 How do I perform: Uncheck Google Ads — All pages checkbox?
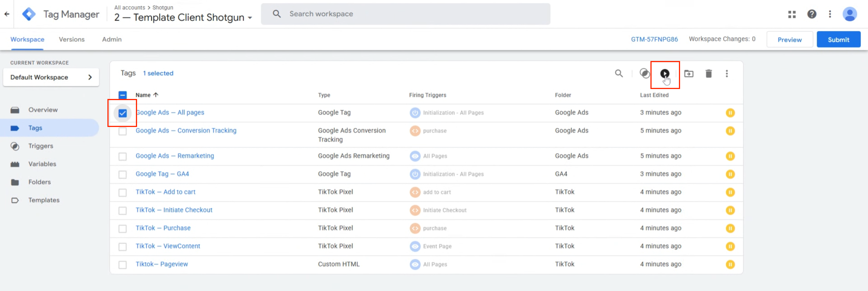point(123,113)
